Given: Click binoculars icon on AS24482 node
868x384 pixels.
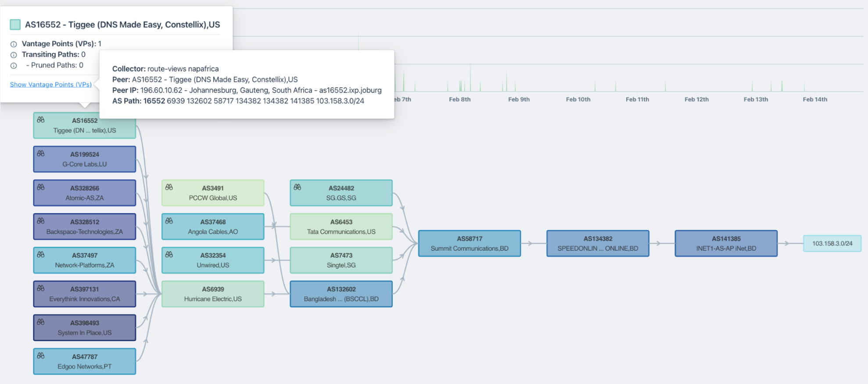Looking at the screenshot, I should point(298,187).
